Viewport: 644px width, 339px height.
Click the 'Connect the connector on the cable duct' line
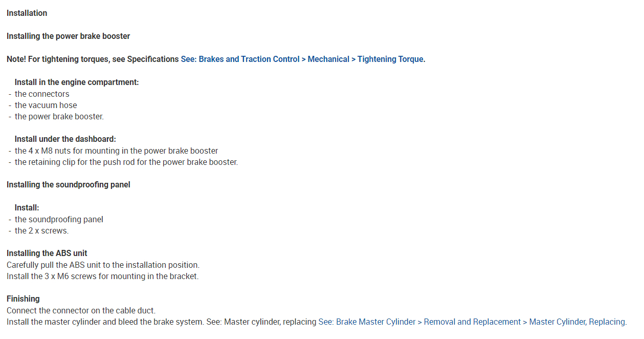(81, 311)
